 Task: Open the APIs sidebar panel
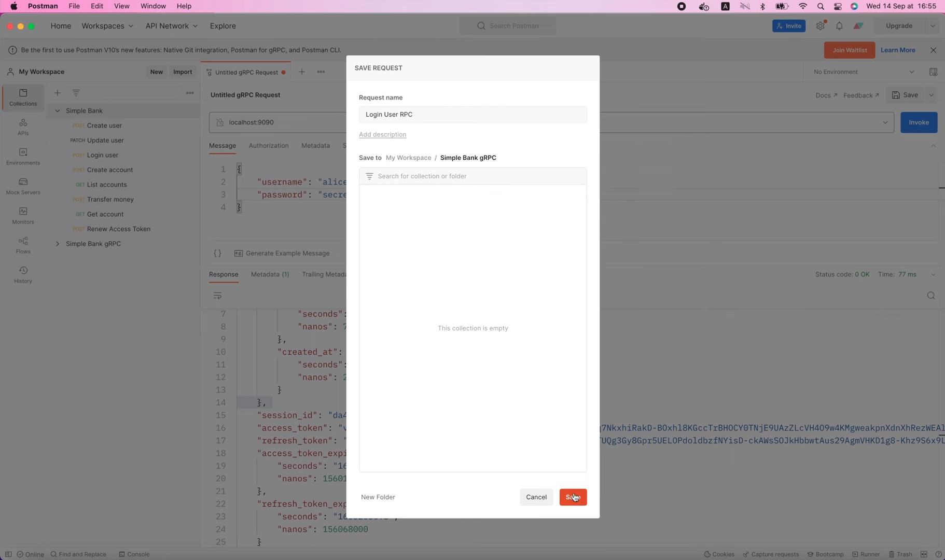click(23, 127)
